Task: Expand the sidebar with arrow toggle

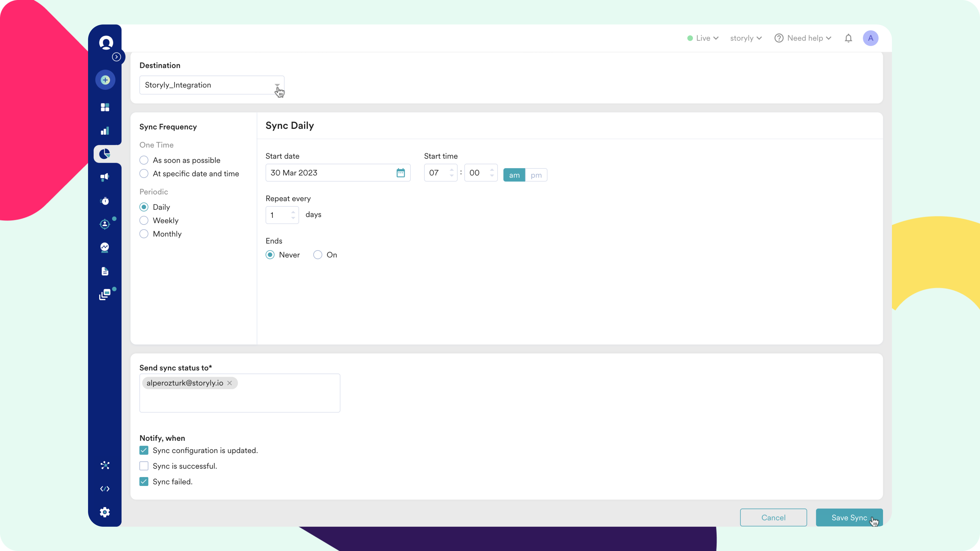Action: pos(116,57)
